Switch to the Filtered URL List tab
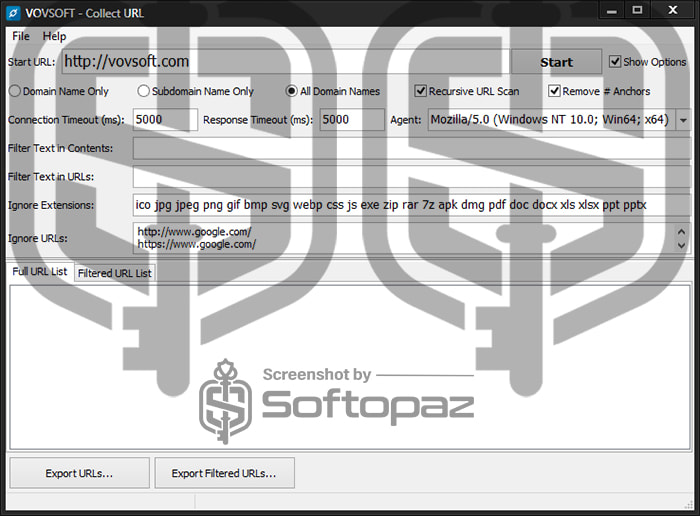Viewport: 700px width, 516px height. click(115, 273)
